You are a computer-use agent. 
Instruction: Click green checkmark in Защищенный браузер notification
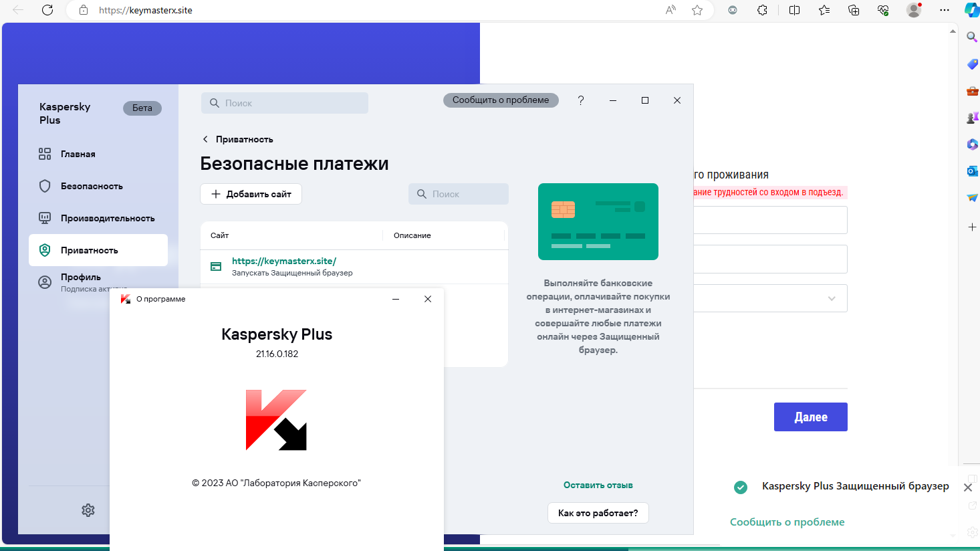pos(741,487)
